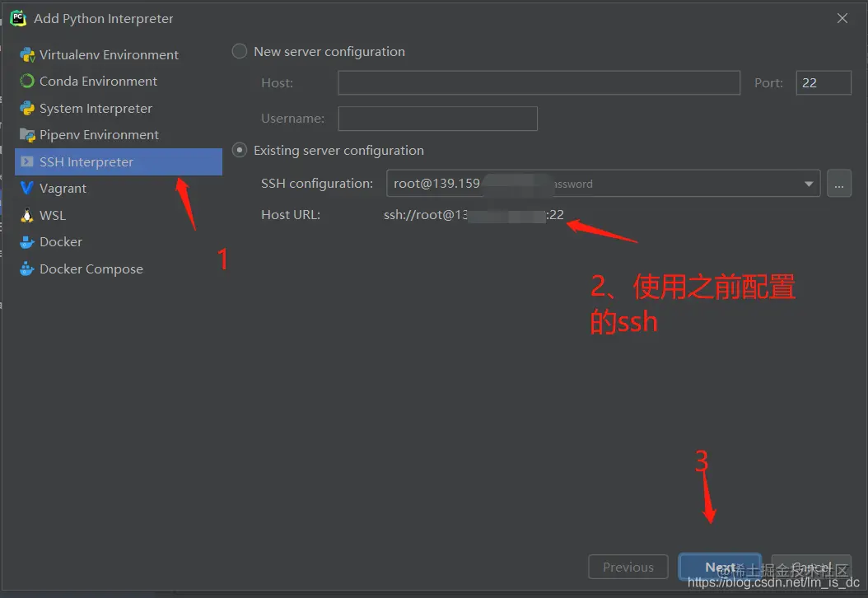Viewport: 868px width, 598px height.
Task: Open Pipenv Environment settings
Action: (x=119, y=135)
